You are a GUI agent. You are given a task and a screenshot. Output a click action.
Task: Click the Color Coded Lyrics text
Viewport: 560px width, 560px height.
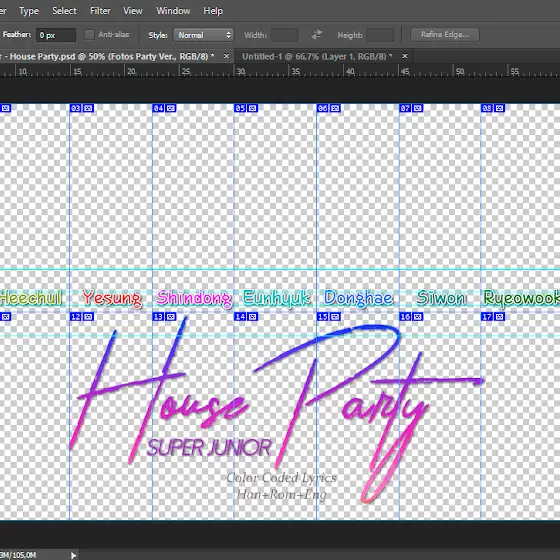pos(281,478)
